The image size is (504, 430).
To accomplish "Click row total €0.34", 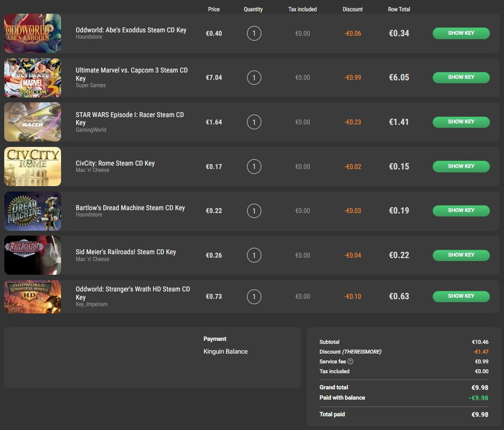I will (399, 33).
